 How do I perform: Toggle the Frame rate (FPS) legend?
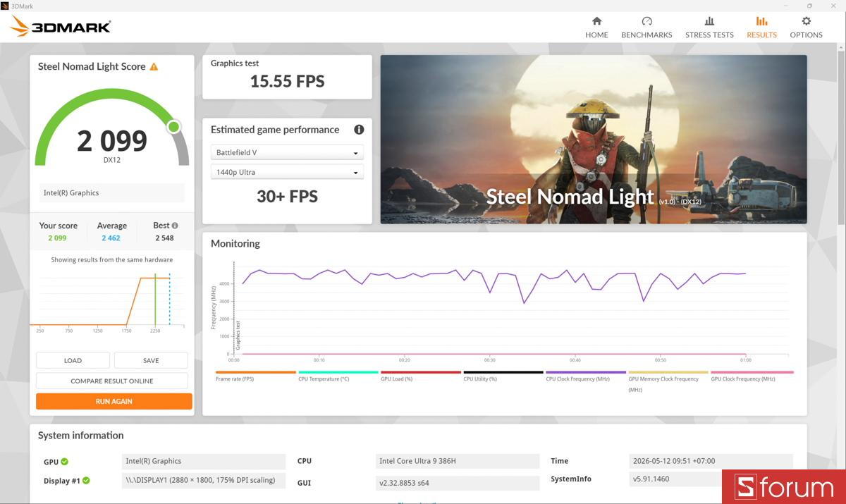(255, 376)
